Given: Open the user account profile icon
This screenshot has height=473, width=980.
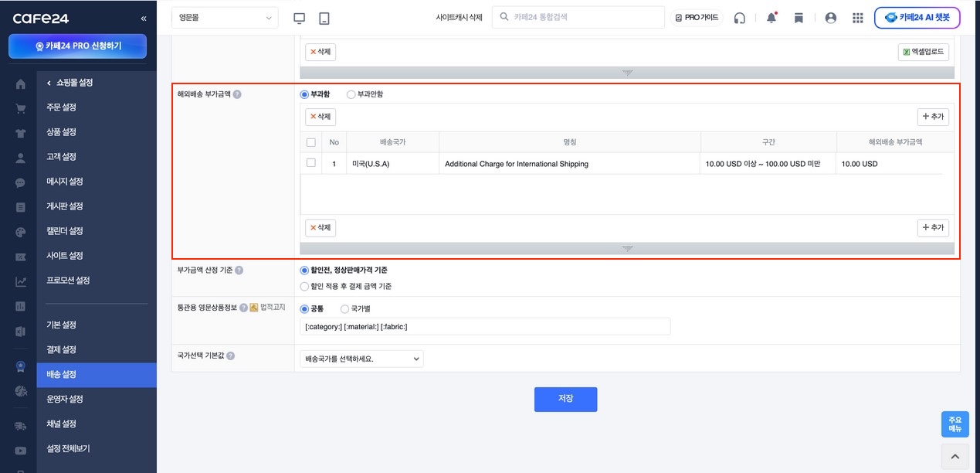Looking at the screenshot, I should 831,18.
